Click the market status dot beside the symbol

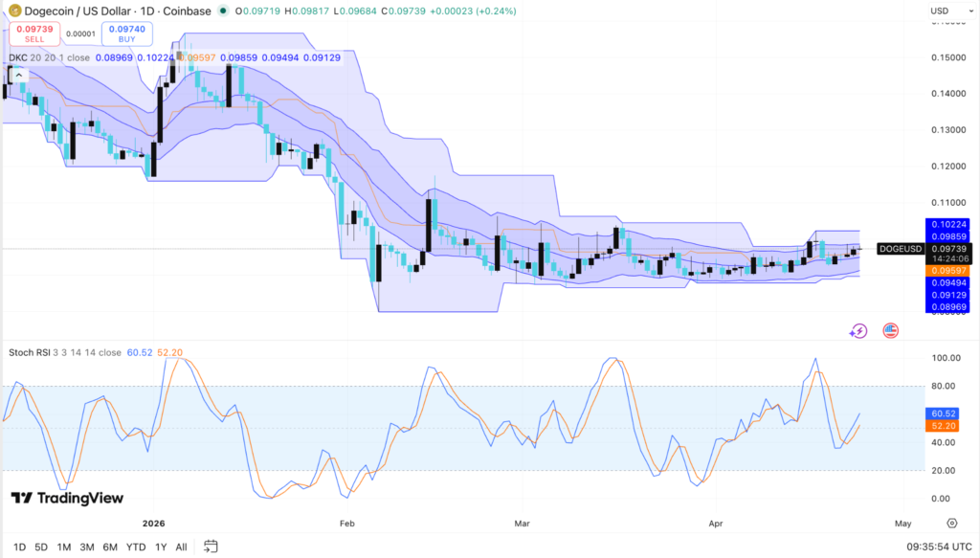[x=225, y=11]
